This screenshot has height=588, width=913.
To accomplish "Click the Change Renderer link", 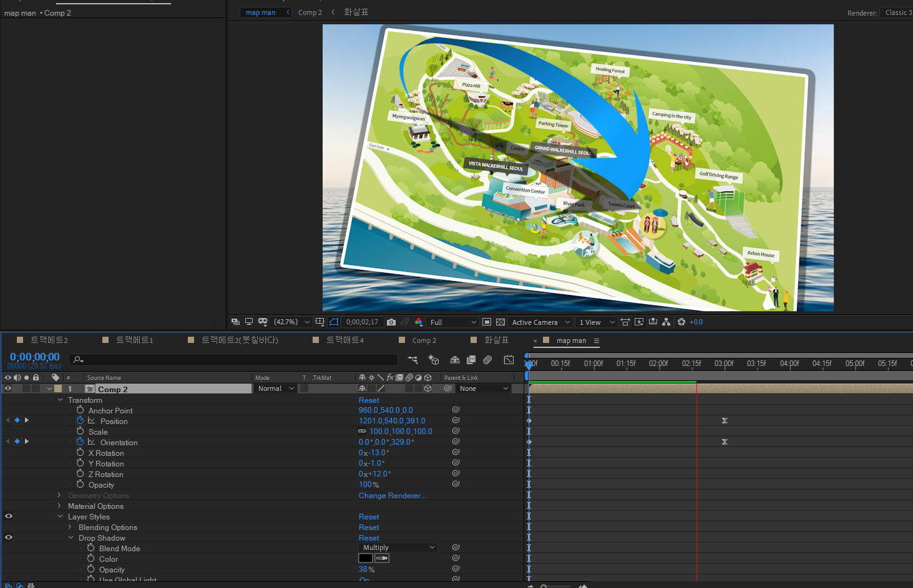I will [x=392, y=496].
